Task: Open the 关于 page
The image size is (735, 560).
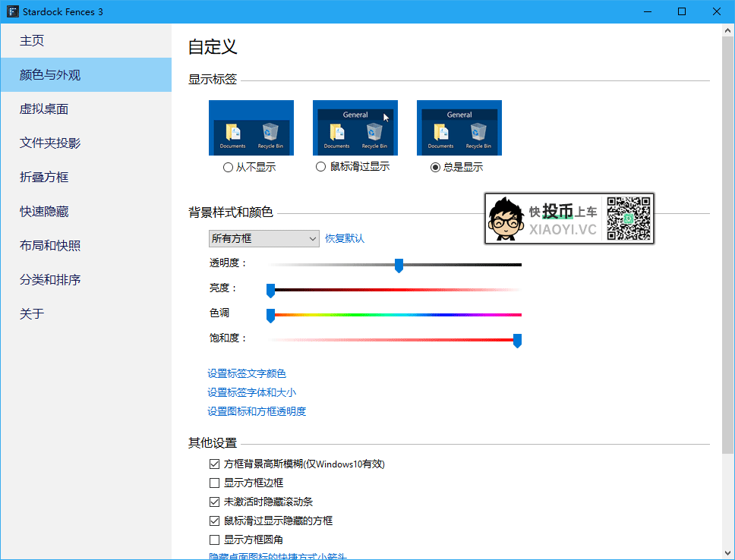Action: [86, 313]
